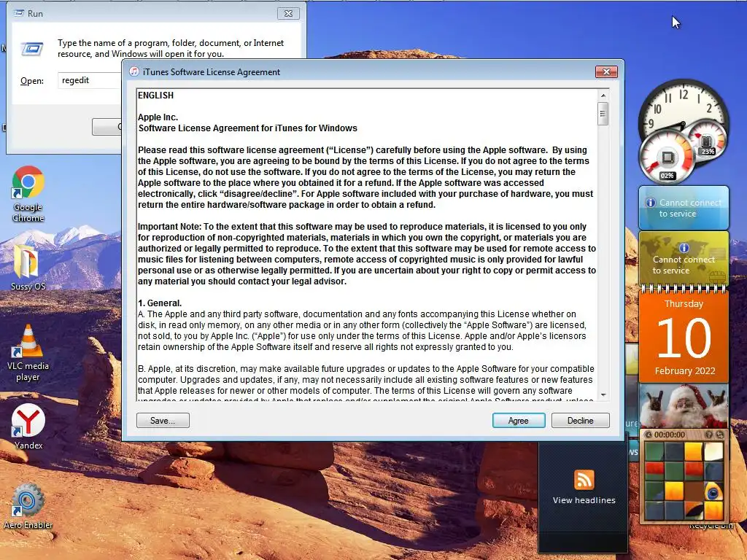
Task: Open the Thursday 10 calendar gadget
Action: tap(684, 334)
